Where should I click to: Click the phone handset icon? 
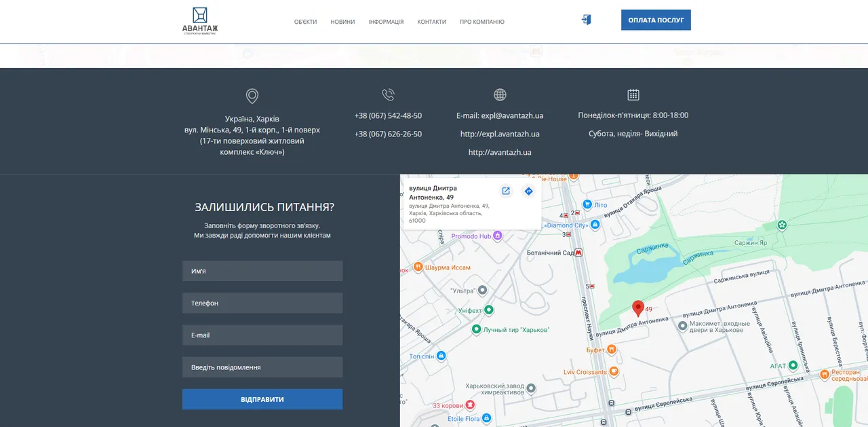coord(388,95)
